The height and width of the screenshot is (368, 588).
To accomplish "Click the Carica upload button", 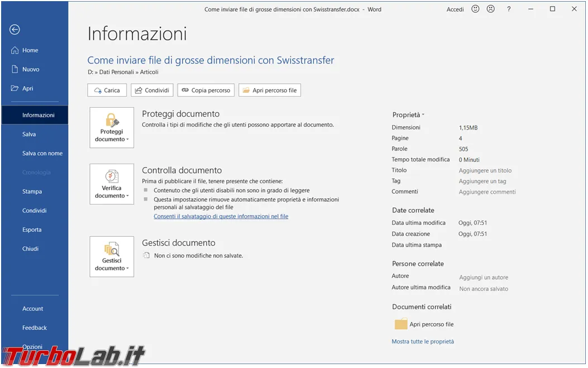I will tap(107, 90).
